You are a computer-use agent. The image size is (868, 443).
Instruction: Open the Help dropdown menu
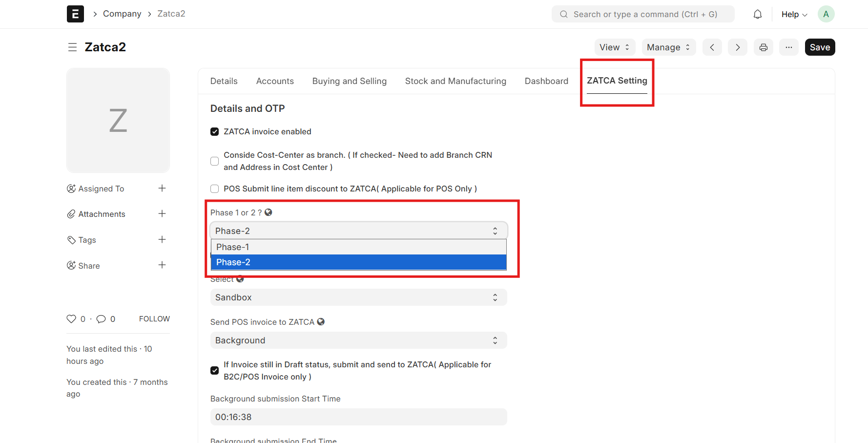794,14
